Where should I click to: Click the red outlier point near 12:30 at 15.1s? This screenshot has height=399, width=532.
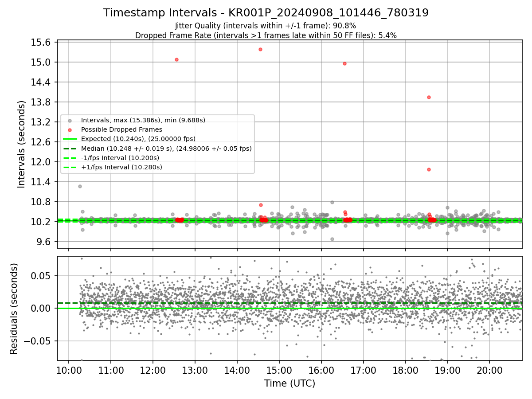point(176,59)
